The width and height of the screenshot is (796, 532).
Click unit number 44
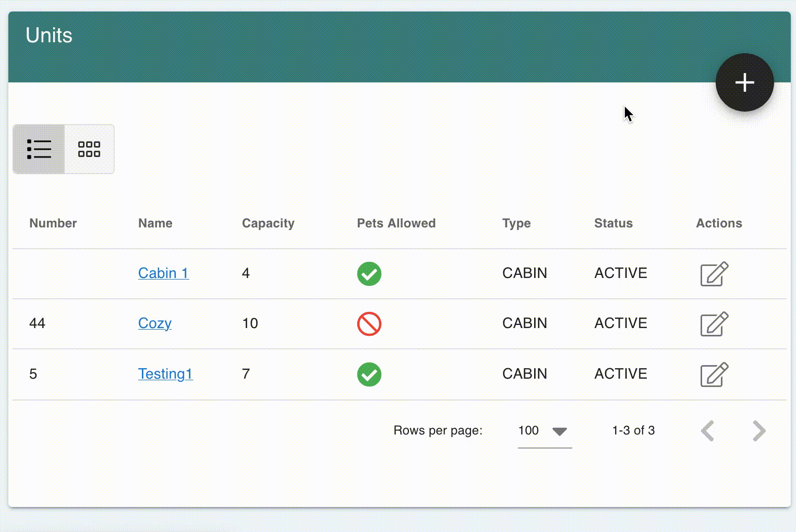coord(38,323)
